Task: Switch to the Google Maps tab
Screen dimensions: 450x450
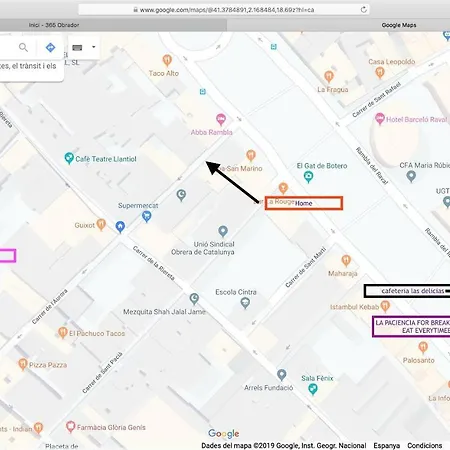Action: point(399,25)
